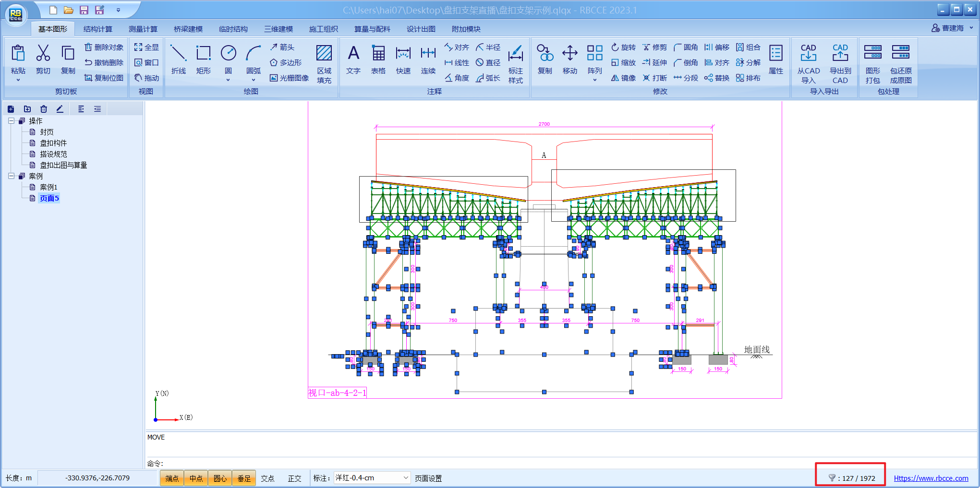980x488 pixels.
Task: Click the region fill (区域填充) hatch icon
Action: tap(324, 53)
